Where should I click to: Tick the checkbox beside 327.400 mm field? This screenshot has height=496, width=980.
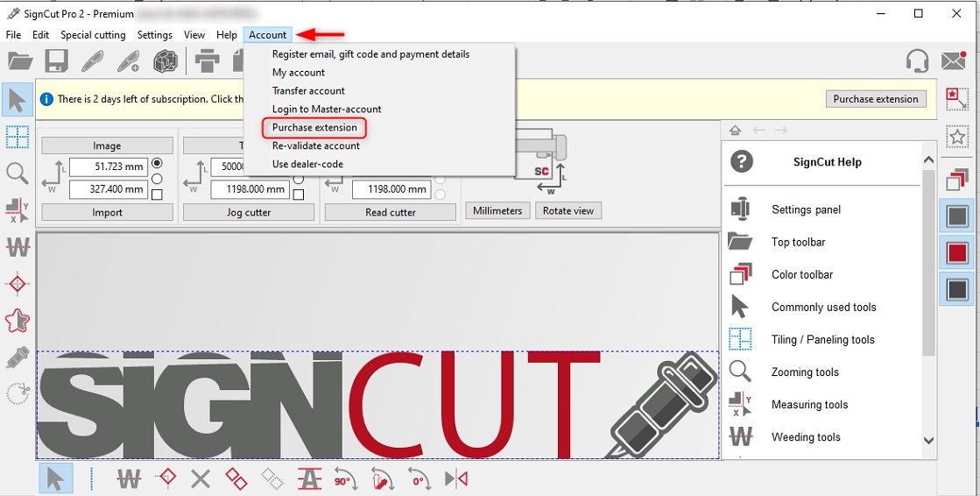point(157,195)
